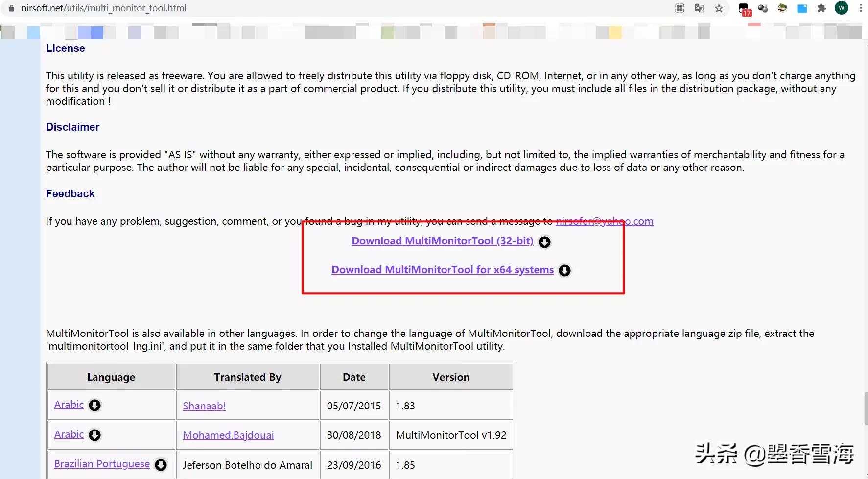Click the Date column header
Viewport: 868px width, 479px height.
354,377
